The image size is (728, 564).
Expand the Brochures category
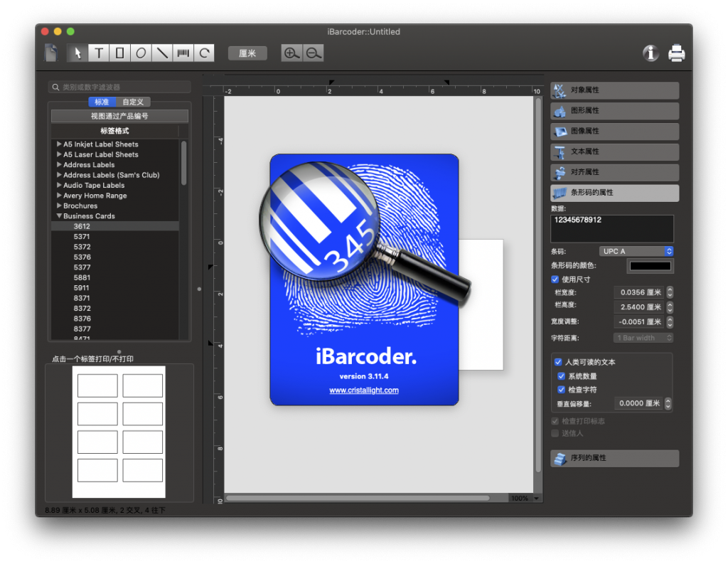[59, 206]
